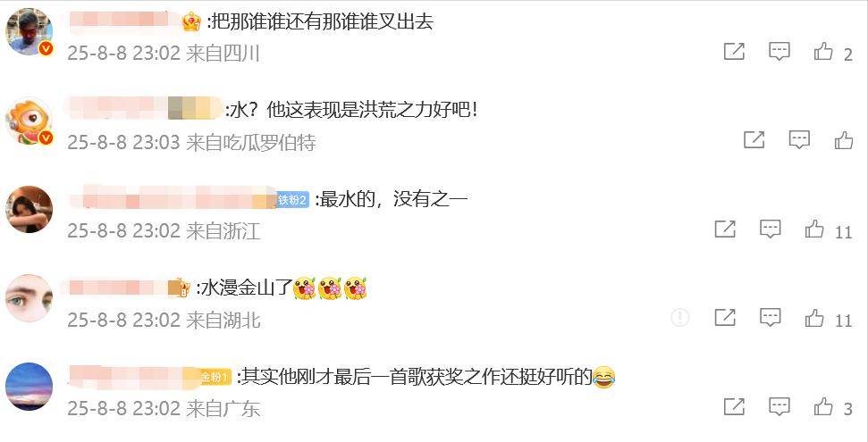Viewport: 868px width, 442px height.
Task: Share the comment from 四川
Action: click(734, 52)
